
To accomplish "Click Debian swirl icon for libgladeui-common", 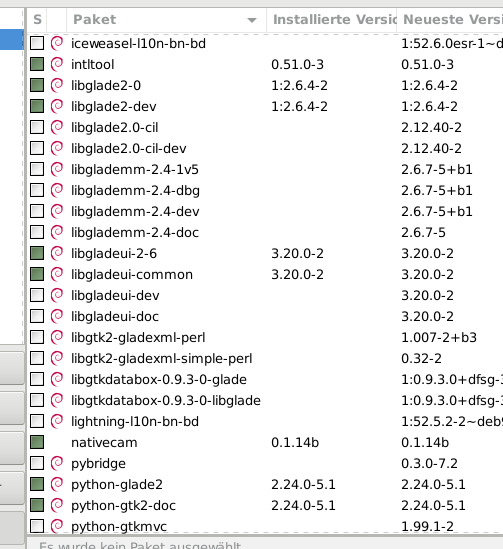I will coord(57,274).
